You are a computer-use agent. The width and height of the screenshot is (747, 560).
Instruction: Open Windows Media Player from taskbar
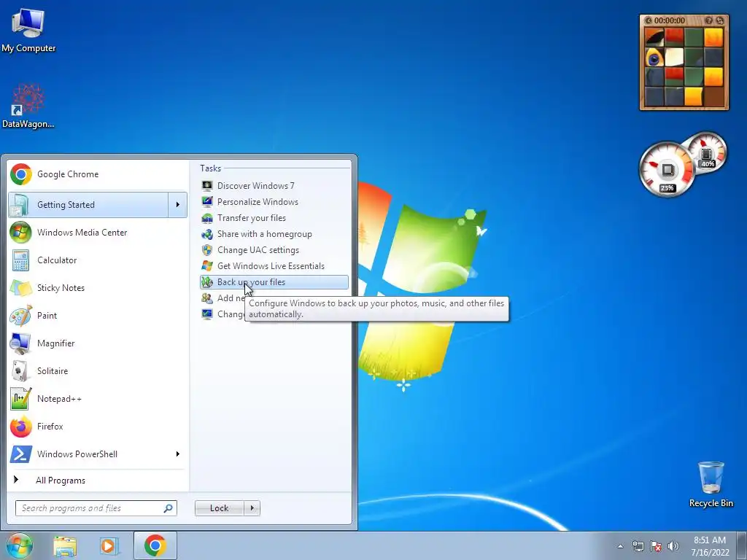[109, 546]
